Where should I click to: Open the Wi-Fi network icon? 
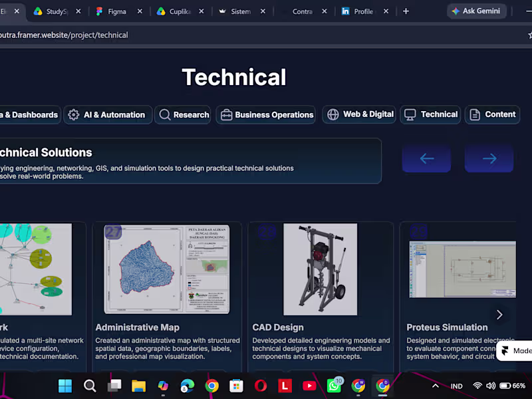point(477,386)
